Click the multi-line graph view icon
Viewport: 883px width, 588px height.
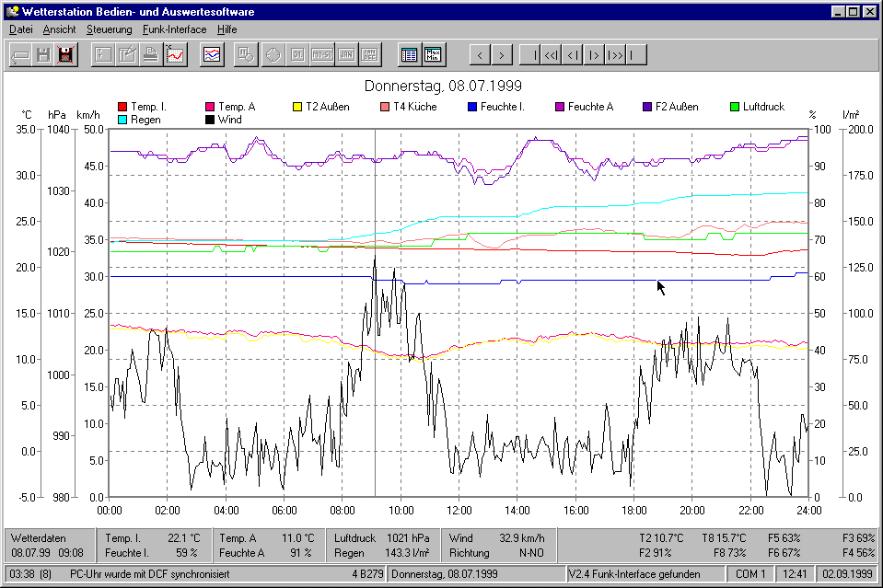coord(213,55)
